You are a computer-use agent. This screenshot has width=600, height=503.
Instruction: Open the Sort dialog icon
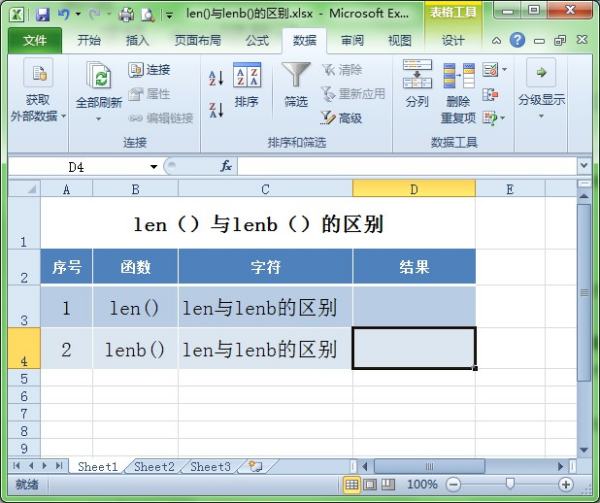click(x=247, y=75)
